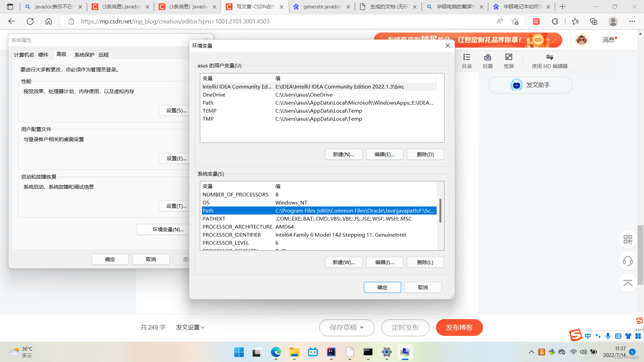Open browser extensions puzzle icon
Image resolution: width=644 pixels, height=362 pixels.
click(x=555, y=21)
